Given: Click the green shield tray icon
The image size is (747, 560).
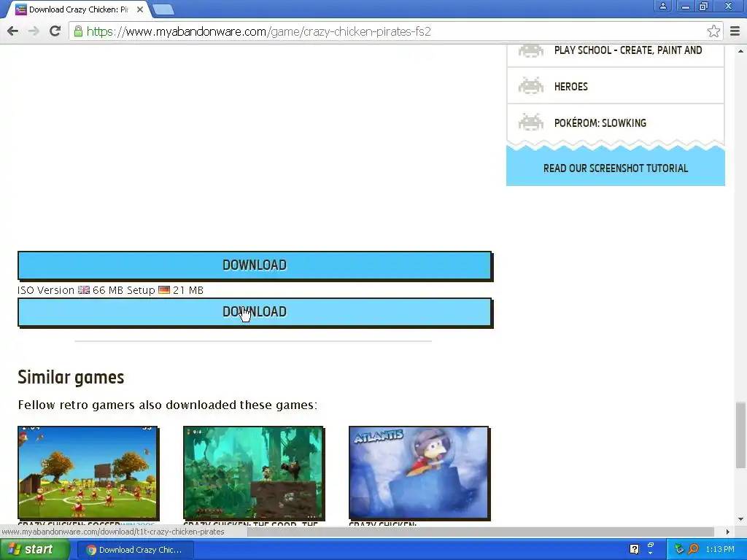Looking at the screenshot, I should 679,549.
